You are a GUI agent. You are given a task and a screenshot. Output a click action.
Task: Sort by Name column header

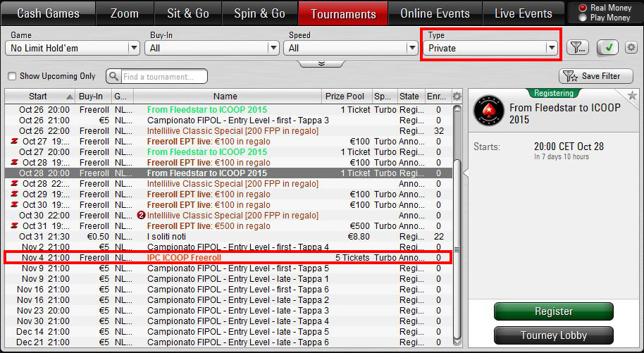coord(228,97)
